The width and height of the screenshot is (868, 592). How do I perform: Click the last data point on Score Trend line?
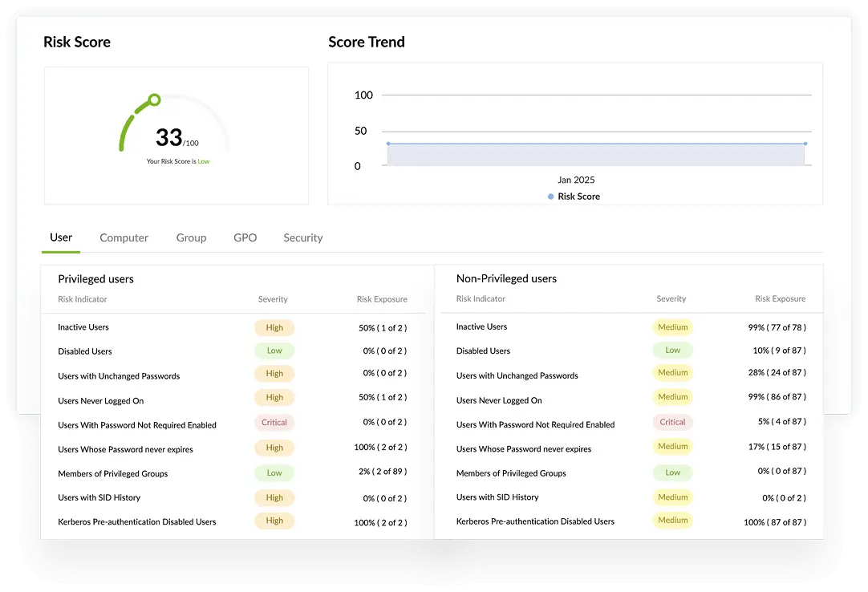point(805,144)
